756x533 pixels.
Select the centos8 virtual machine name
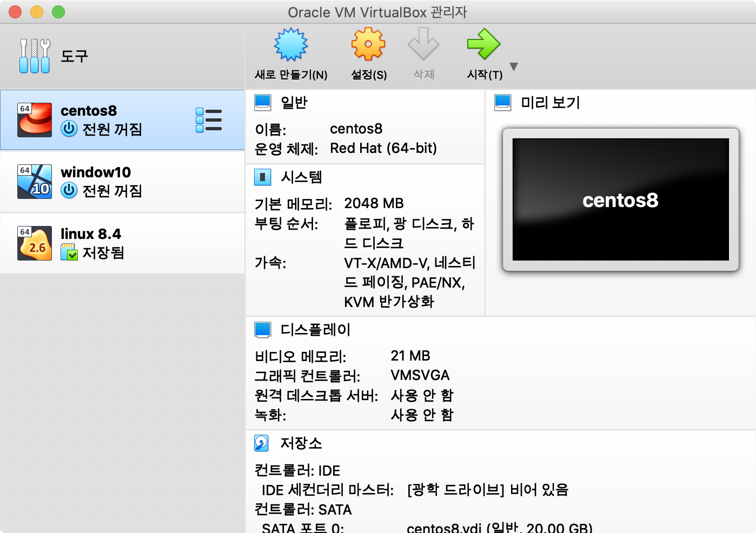pos(89,111)
